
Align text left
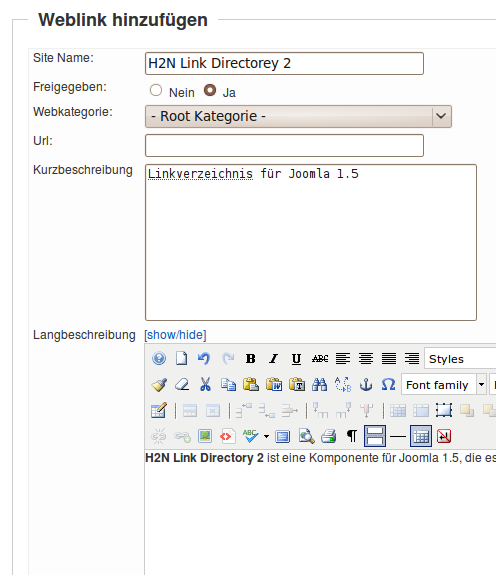tap(343, 358)
